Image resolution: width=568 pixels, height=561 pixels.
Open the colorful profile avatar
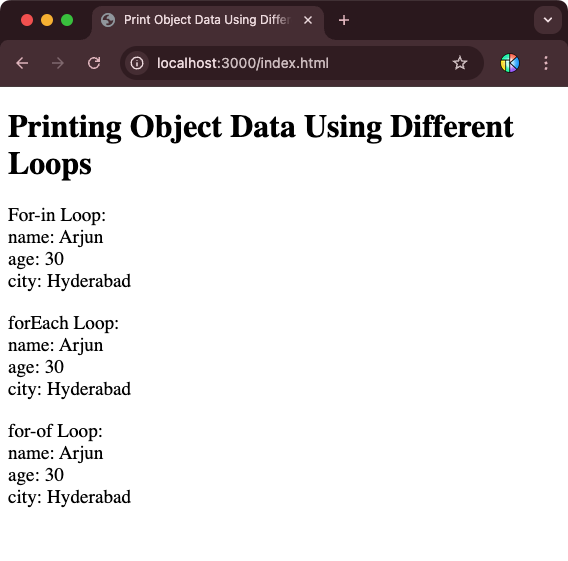[510, 63]
